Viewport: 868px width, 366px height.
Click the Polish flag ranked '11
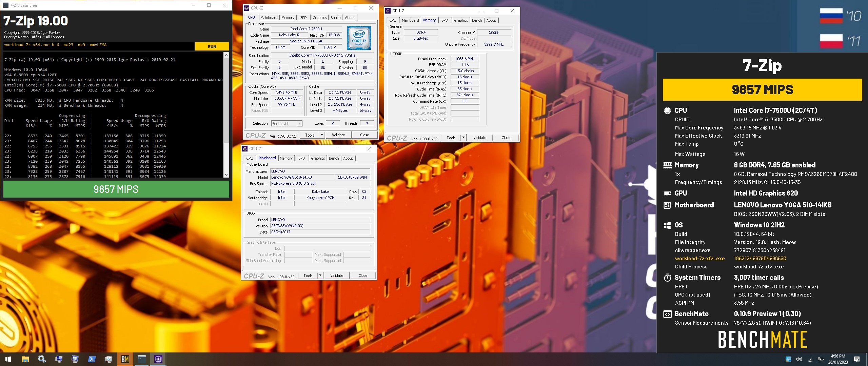click(831, 41)
